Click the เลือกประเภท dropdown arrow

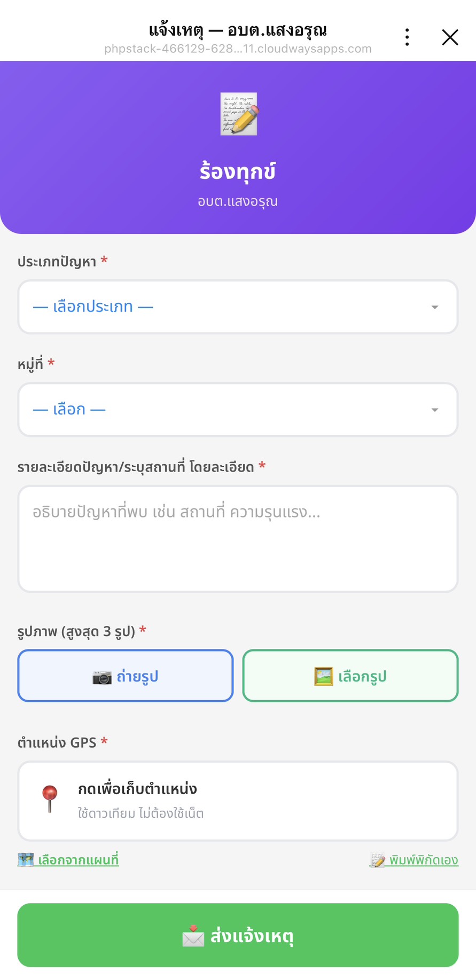point(435,307)
